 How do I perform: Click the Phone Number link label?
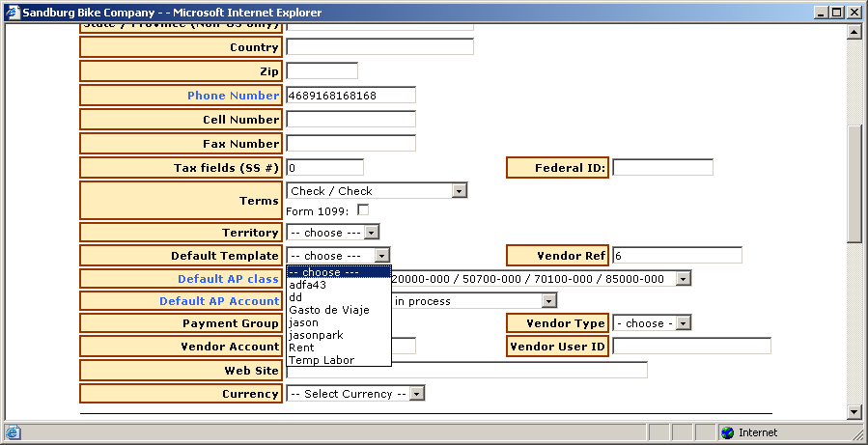pyautogui.click(x=233, y=96)
